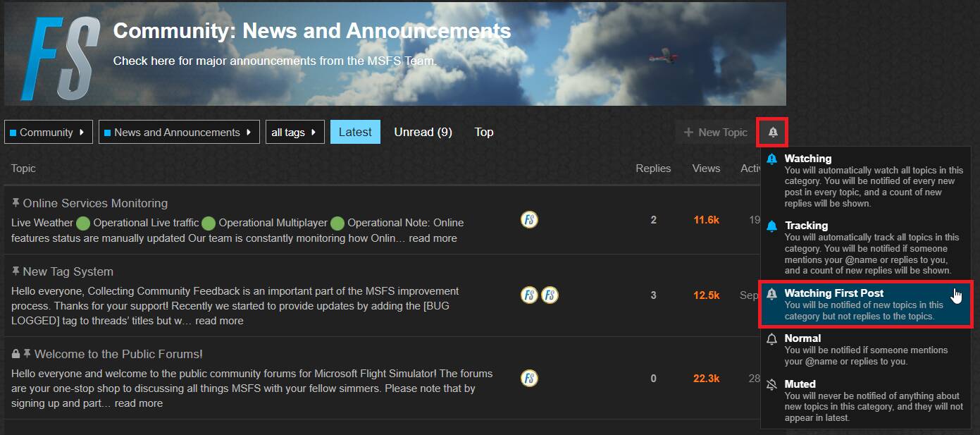Viewport: 980px width, 435px height.
Task: Click the FS logo in the banner
Action: (x=60, y=58)
